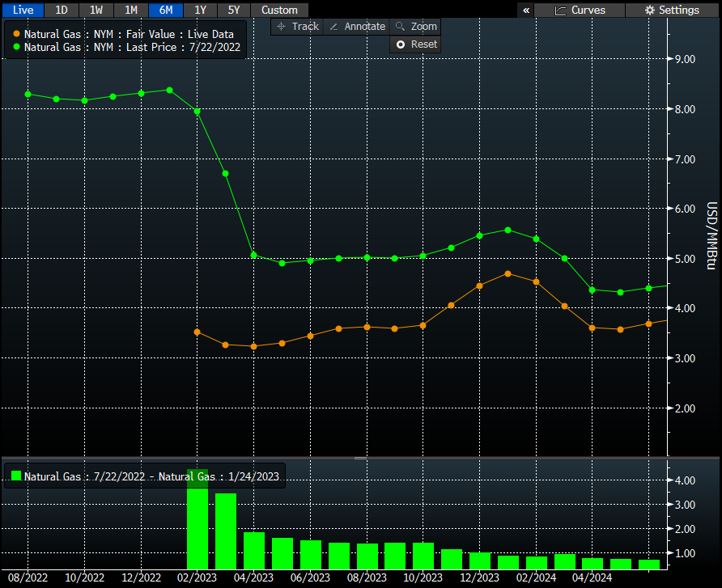Click orange Fair Value legend marker

(x=17, y=35)
